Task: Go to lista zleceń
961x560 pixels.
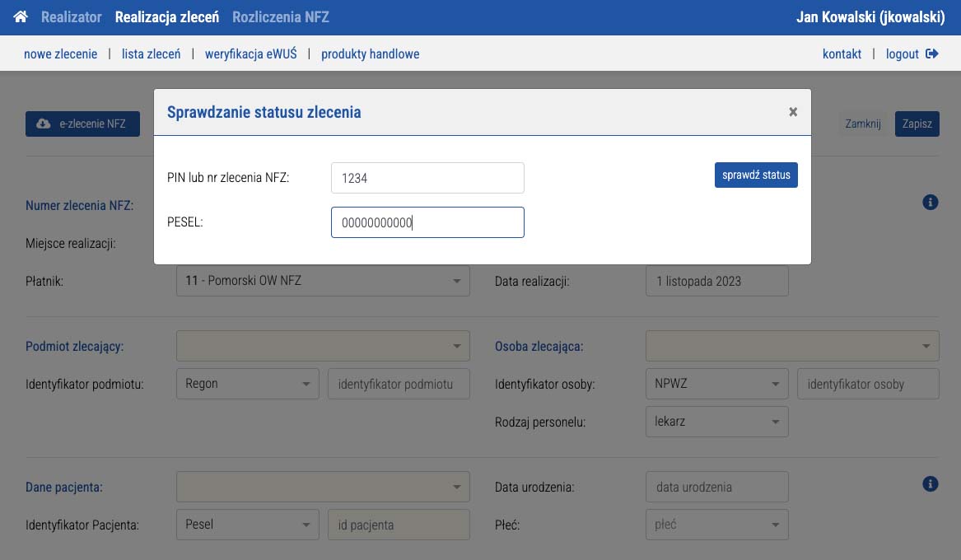Action: pyautogui.click(x=151, y=54)
